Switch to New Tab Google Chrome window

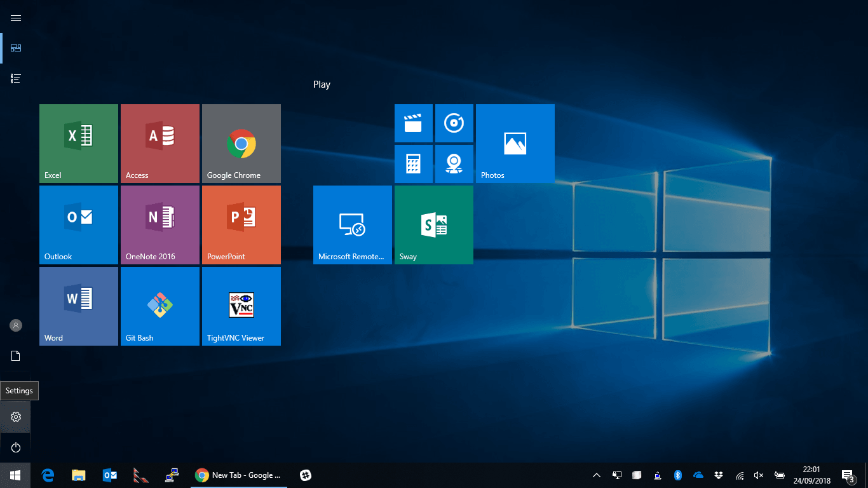click(x=239, y=475)
